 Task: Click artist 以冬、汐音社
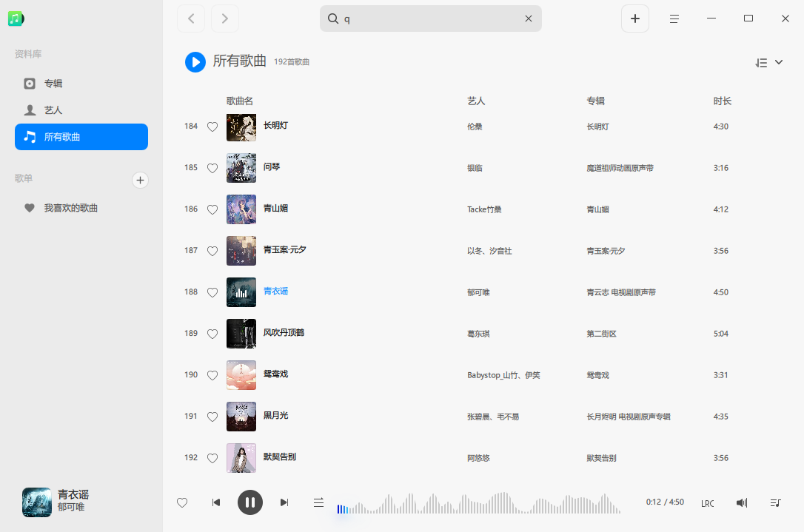489,251
